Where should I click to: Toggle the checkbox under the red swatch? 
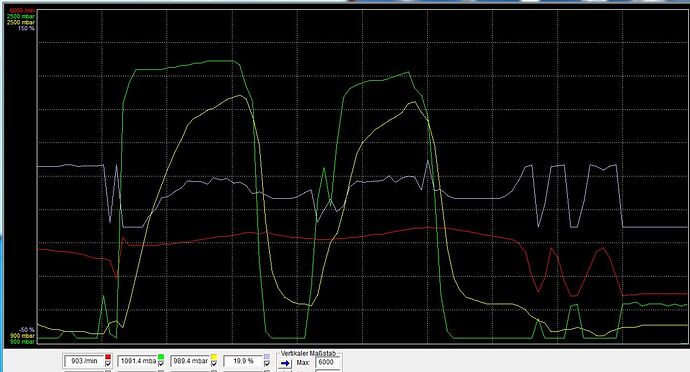click(108, 364)
